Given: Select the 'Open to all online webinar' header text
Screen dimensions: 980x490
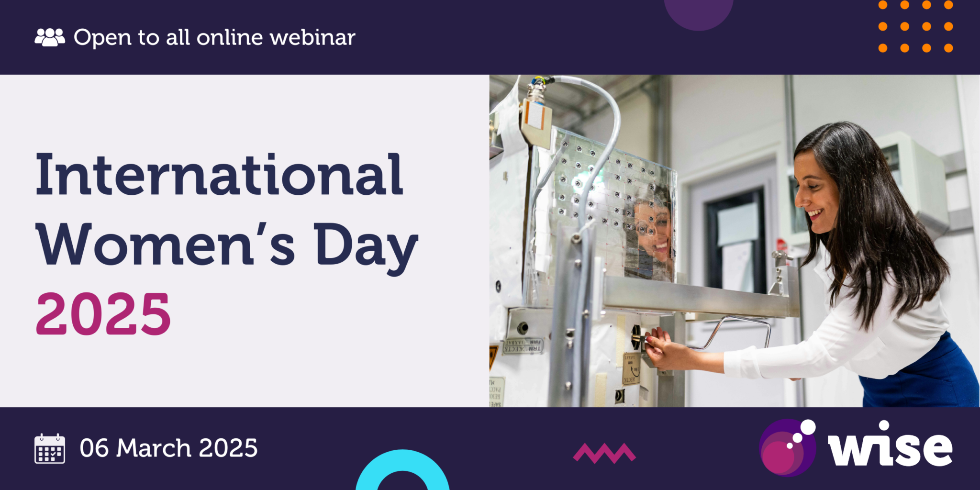Looking at the screenshot, I should pyautogui.click(x=214, y=37).
